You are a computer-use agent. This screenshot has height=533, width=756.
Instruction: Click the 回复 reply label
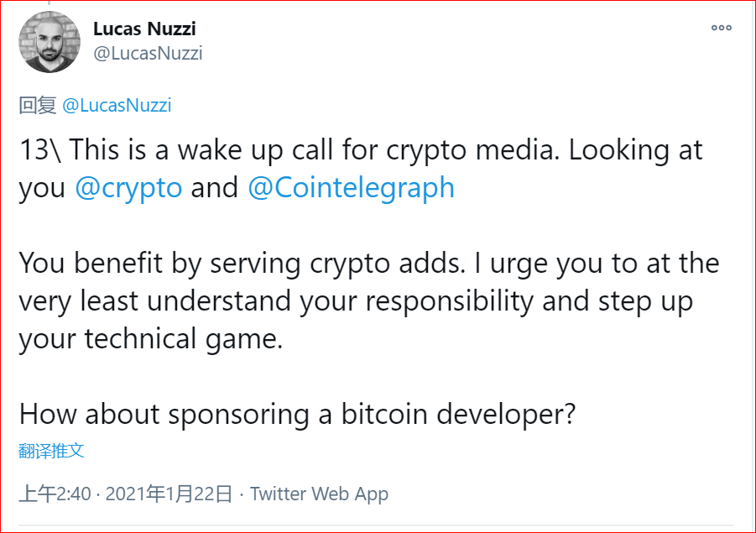click(x=37, y=105)
